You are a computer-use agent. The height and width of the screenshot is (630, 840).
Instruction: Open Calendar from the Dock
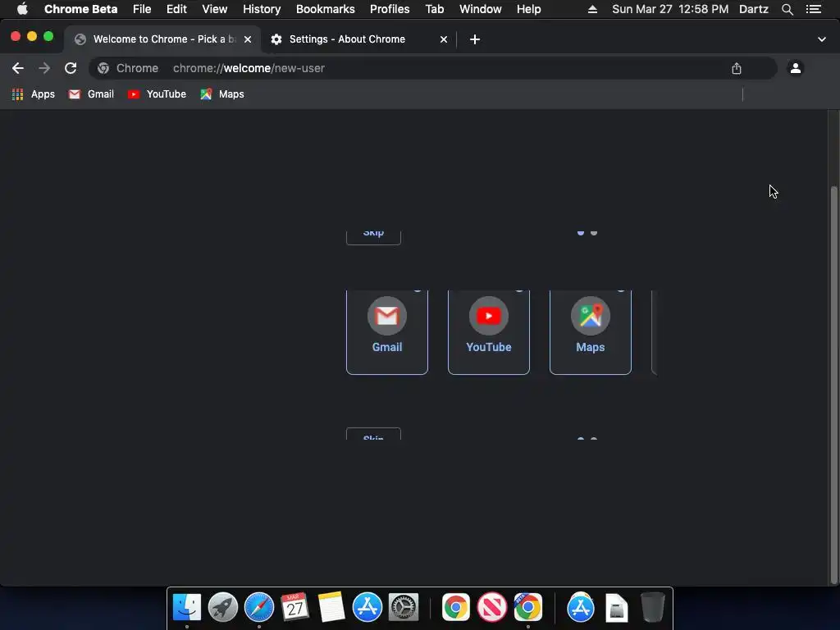pyautogui.click(x=295, y=607)
